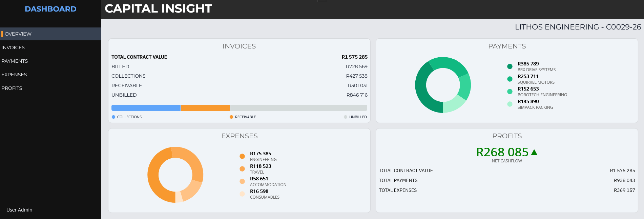Go to Payments in the sidebar
Image resolution: width=644 pixels, height=219 pixels.
tap(15, 61)
